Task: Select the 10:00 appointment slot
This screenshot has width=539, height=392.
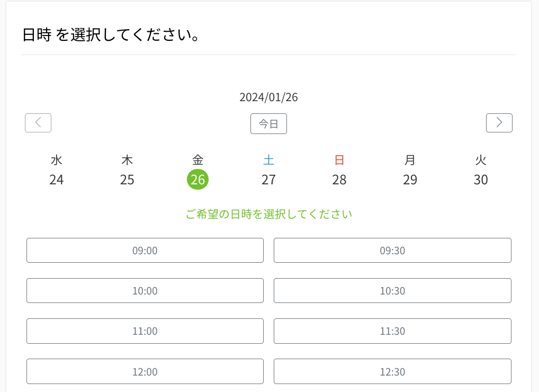Action: coord(145,290)
